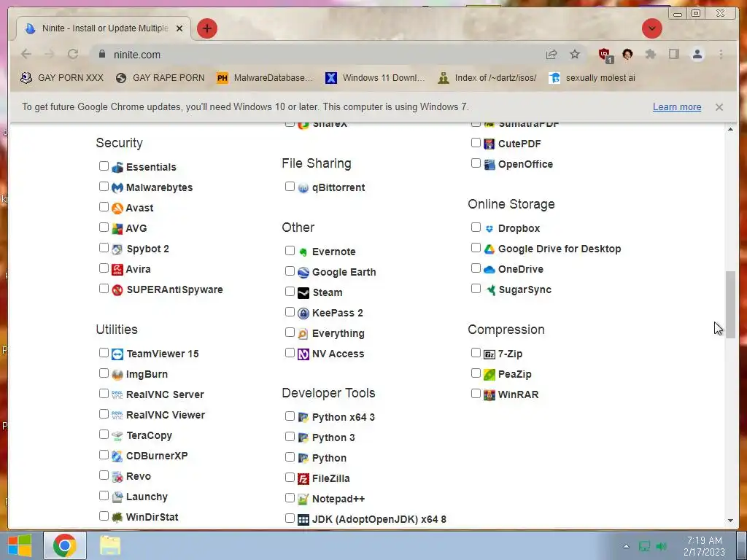Click the ImgBurn icon
The width and height of the screenshot is (747, 560).
coord(117,375)
